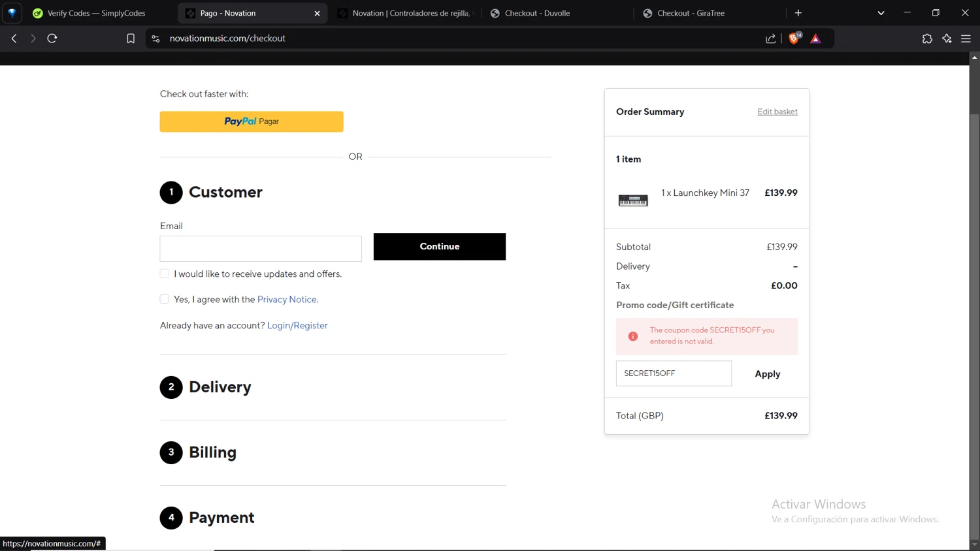Click the address bar URL novationmusic.com/checkout
This screenshot has height=551, width=980.
pyautogui.click(x=227, y=39)
